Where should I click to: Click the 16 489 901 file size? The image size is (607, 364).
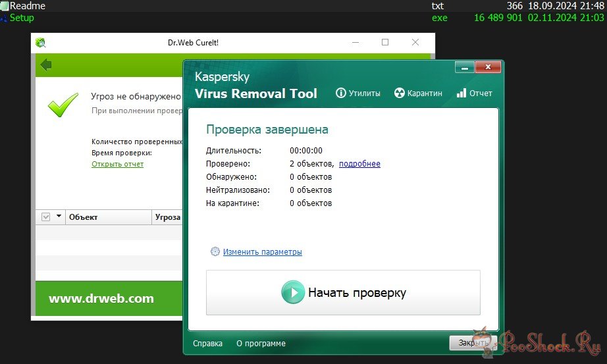(x=498, y=18)
